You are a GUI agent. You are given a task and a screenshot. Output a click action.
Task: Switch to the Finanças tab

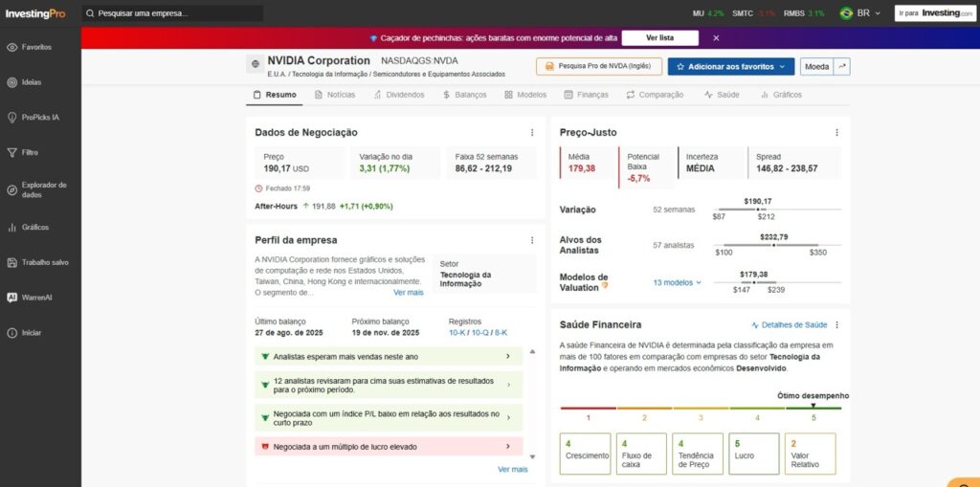pos(586,95)
